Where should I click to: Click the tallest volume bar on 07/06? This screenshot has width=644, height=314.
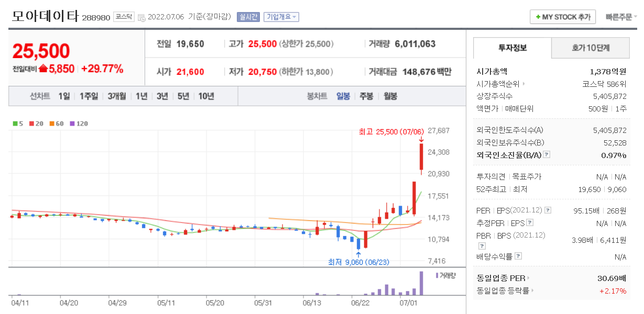click(421, 283)
